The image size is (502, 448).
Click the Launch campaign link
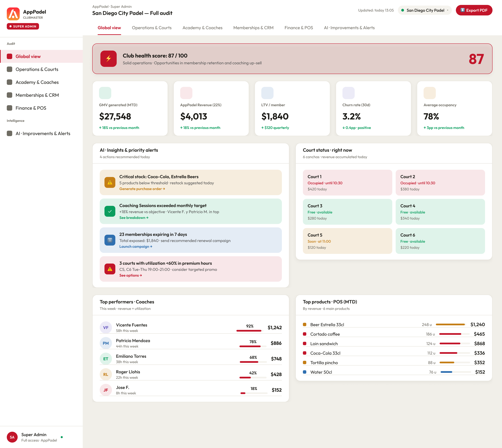click(136, 246)
